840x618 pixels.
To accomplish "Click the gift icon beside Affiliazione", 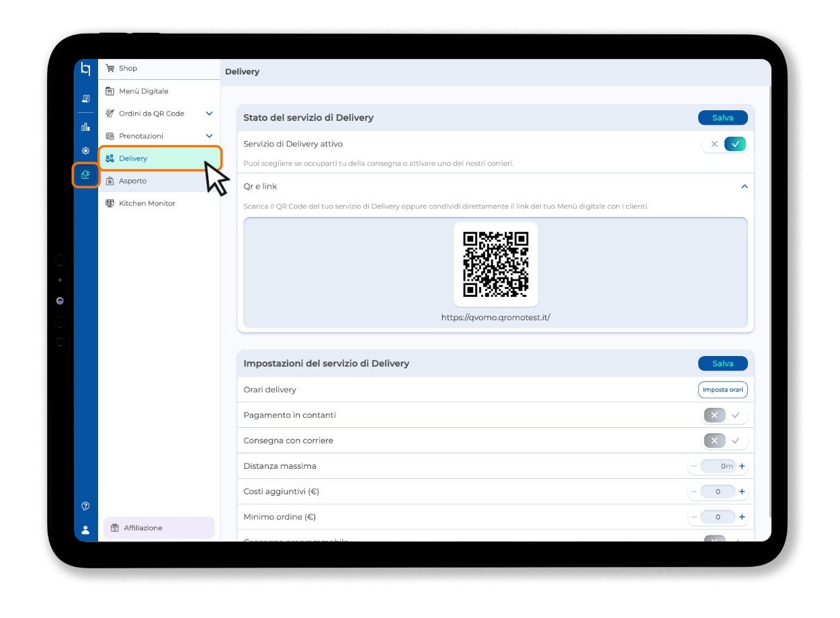I will coord(115,528).
